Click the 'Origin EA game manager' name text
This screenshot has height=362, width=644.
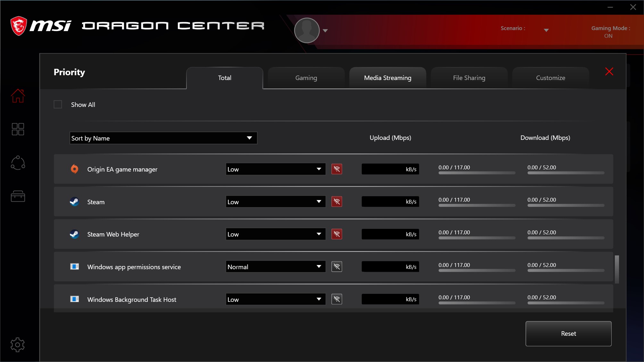tap(122, 169)
